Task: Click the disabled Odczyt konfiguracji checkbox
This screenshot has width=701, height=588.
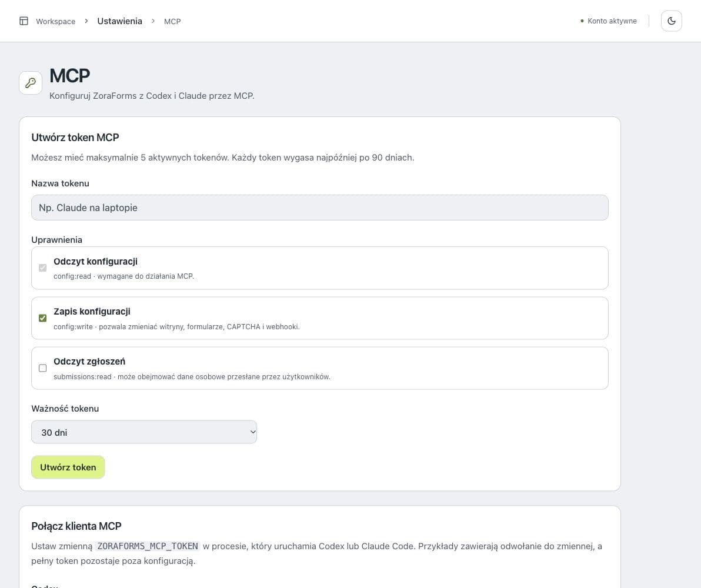Action: [x=42, y=268]
